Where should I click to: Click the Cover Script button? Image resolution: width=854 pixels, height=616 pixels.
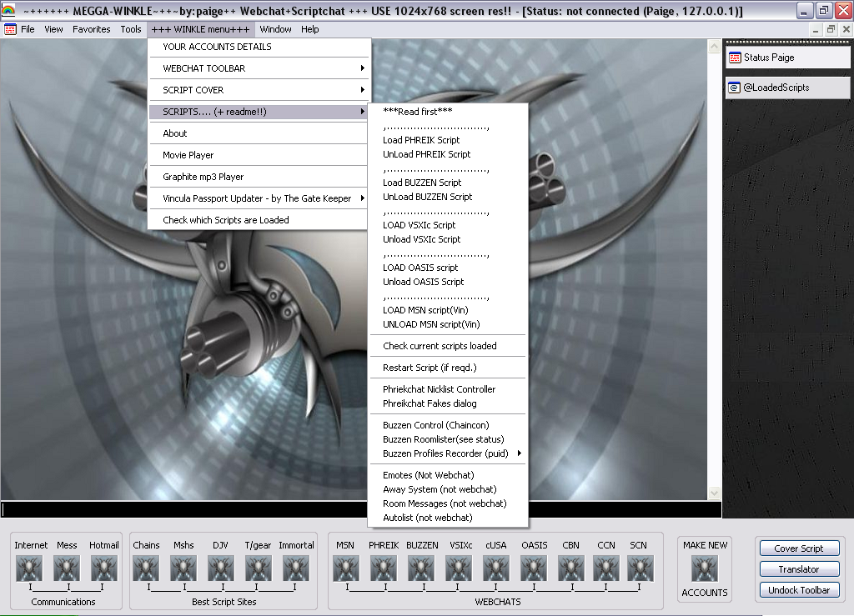799,548
